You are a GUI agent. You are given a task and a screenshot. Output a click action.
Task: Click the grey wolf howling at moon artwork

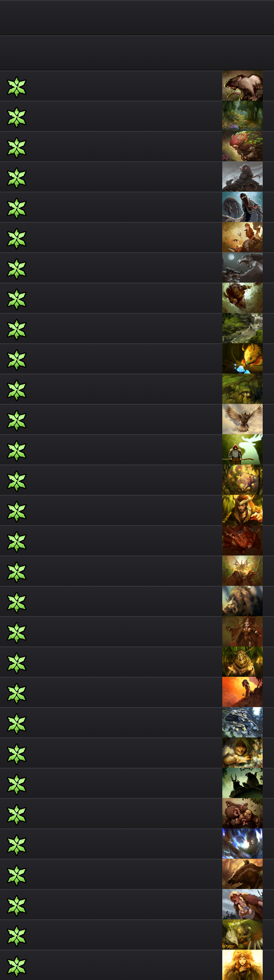click(242, 268)
